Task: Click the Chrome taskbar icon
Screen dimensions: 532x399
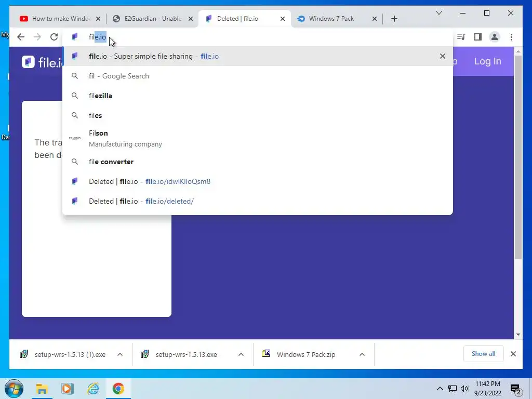Action: (x=118, y=389)
